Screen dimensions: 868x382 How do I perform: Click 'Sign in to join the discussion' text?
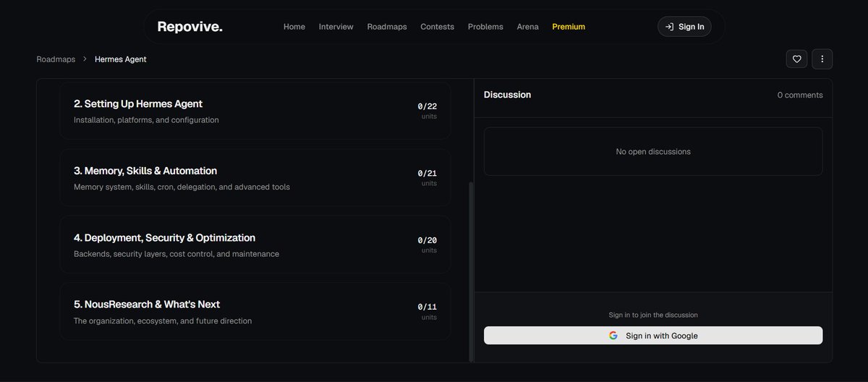tap(653, 315)
